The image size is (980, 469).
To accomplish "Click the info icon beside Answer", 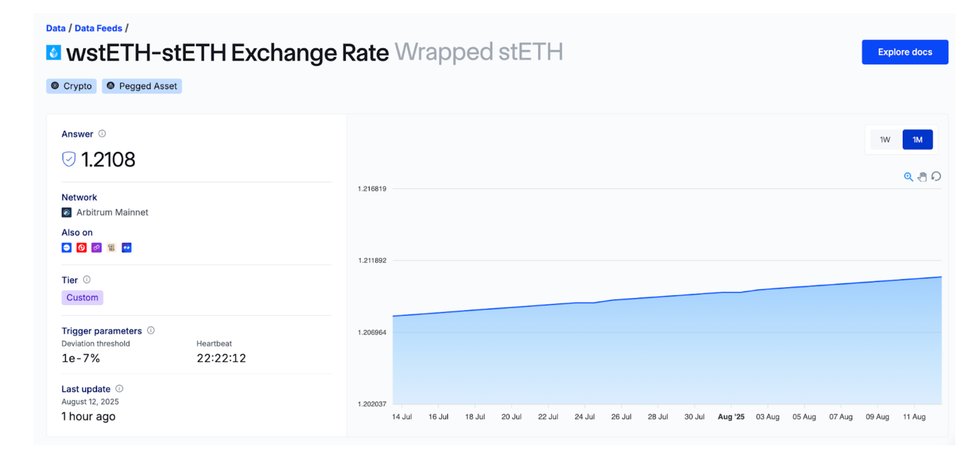I will [x=102, y=134].
